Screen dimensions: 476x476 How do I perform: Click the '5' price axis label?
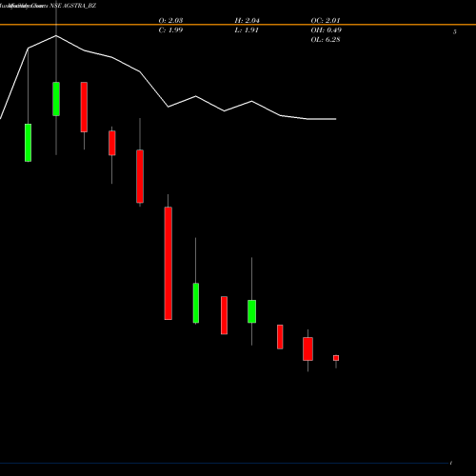tap(455, 31)
